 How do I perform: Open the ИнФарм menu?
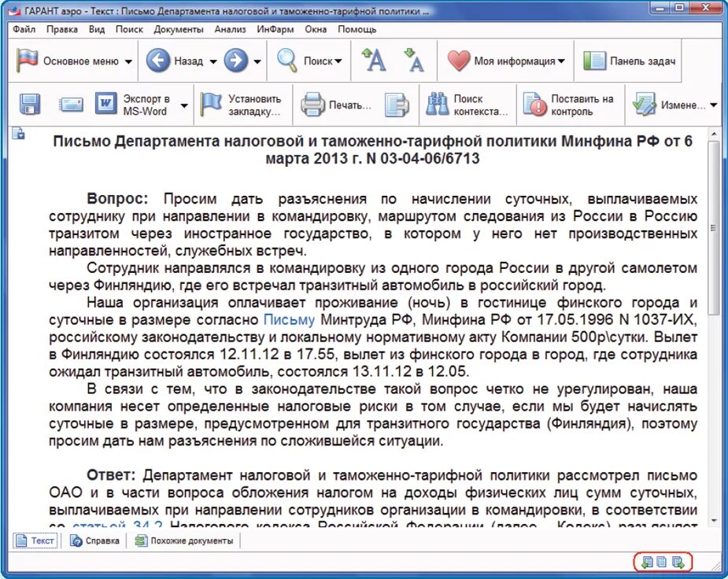(275, 29)
